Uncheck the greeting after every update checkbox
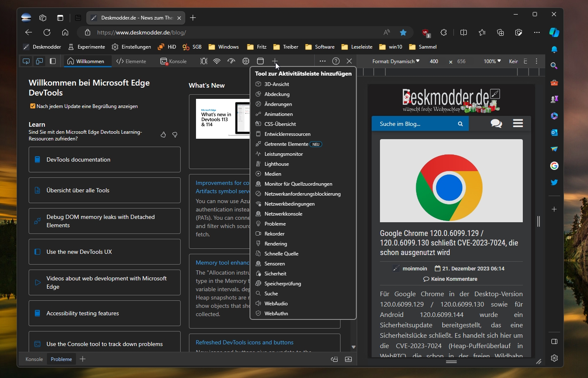 coord(33,106)
